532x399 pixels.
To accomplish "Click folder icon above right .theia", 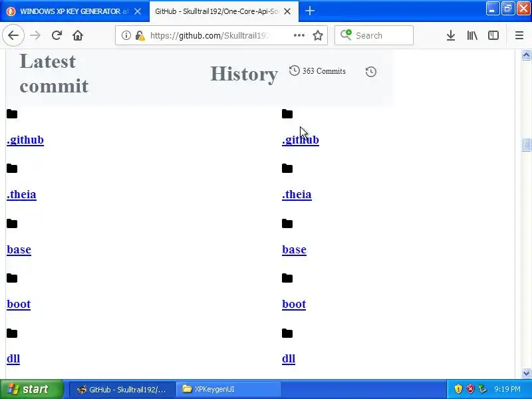I will click(x=287, y=169).
